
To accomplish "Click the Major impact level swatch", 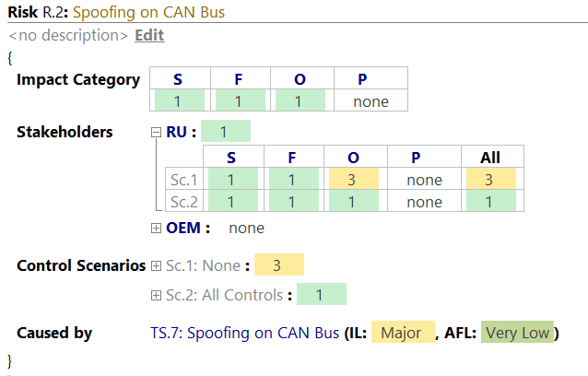I will coord(403,332).
